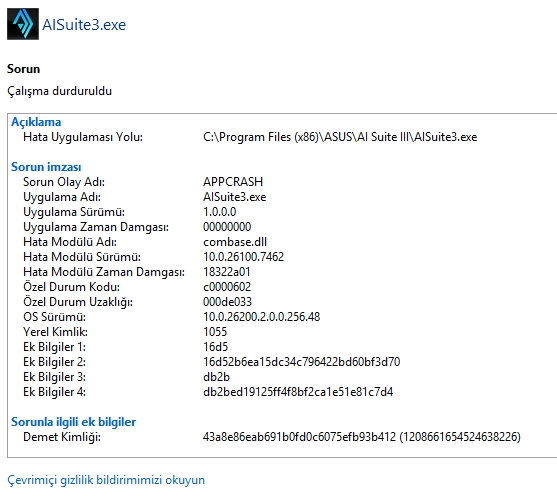Click the Açıklama section header
Screen dimensions: 557x496
36,122
